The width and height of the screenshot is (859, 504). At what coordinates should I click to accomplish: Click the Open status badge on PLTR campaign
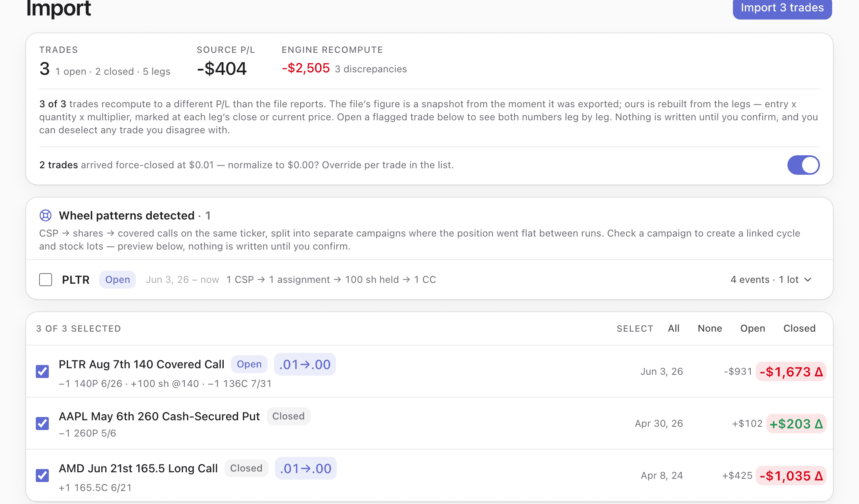[118, 280]
